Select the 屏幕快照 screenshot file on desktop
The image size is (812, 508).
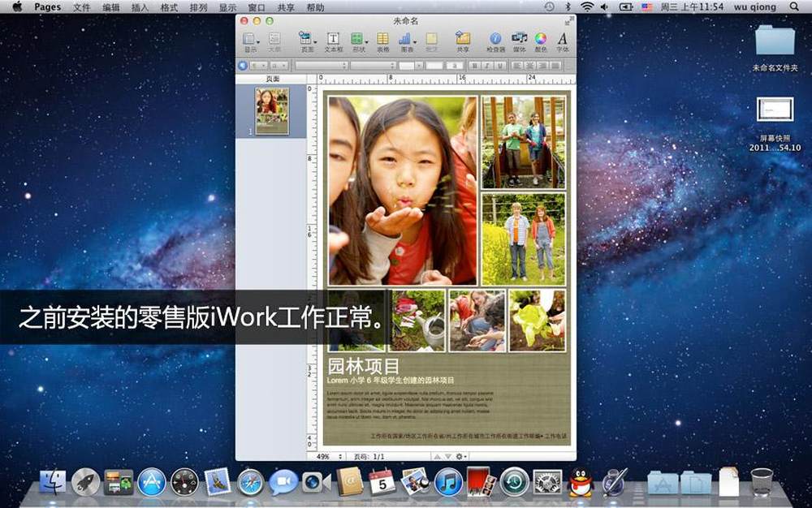pyautogui.click(x=775, y=124)
